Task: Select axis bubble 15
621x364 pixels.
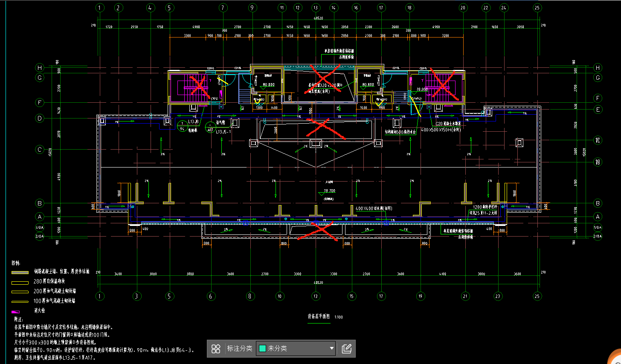Action: 351,296
